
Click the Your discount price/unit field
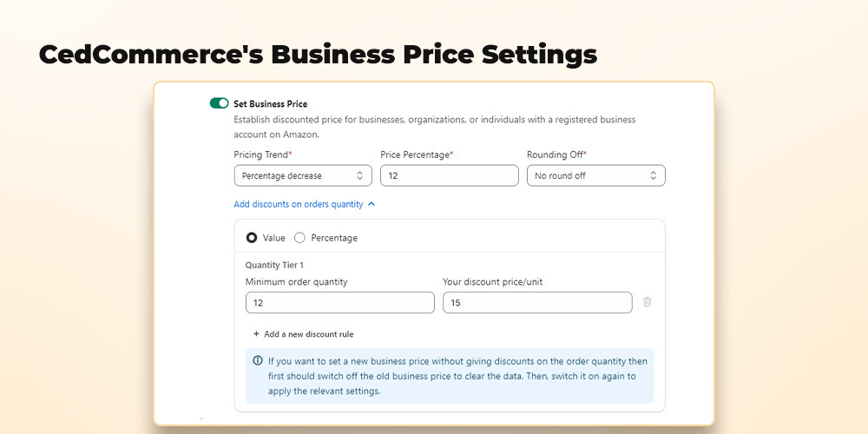(537, 303)
